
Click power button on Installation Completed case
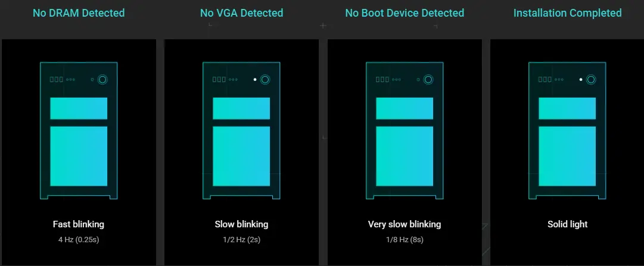(x=591, y=79)
